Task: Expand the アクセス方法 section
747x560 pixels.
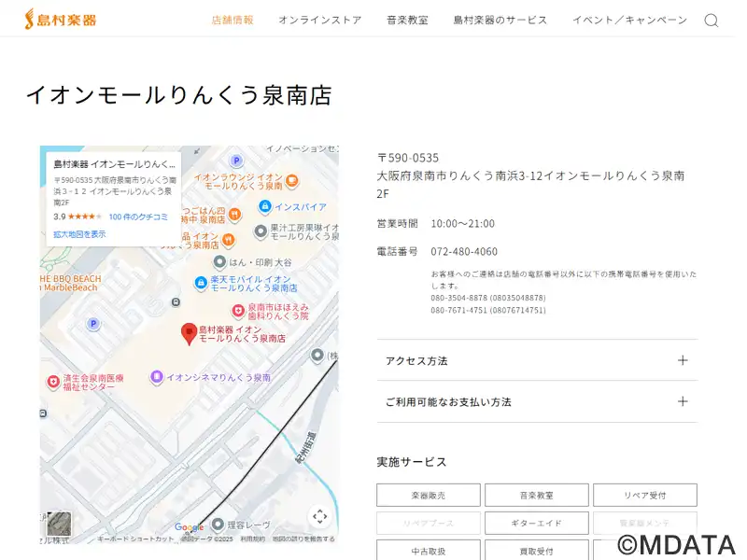Action: [537, 360]
